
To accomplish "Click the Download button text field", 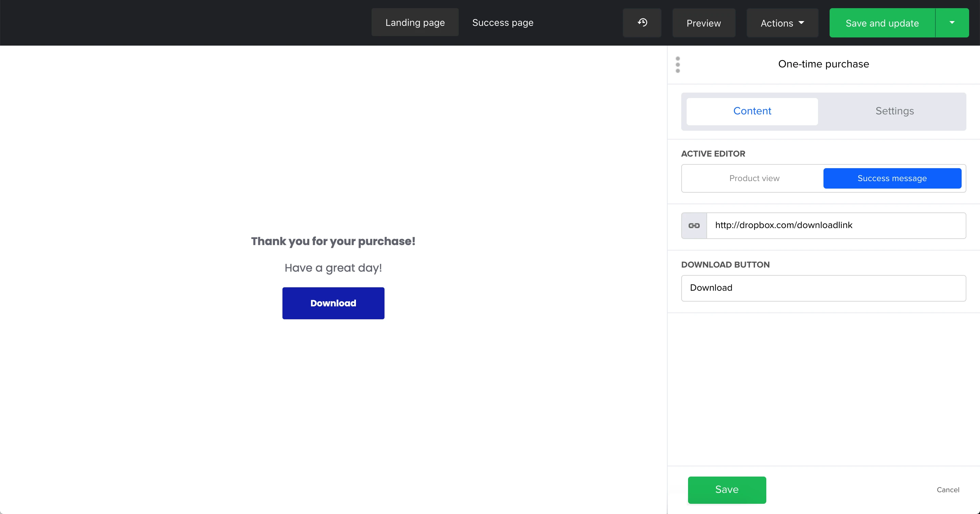I will [823, 288].
